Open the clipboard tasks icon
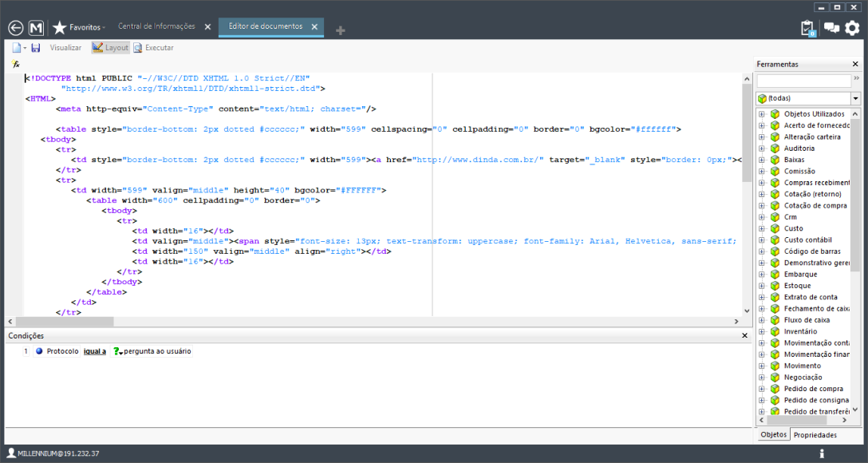The image size is (868, 463). (x=808, y=28)
